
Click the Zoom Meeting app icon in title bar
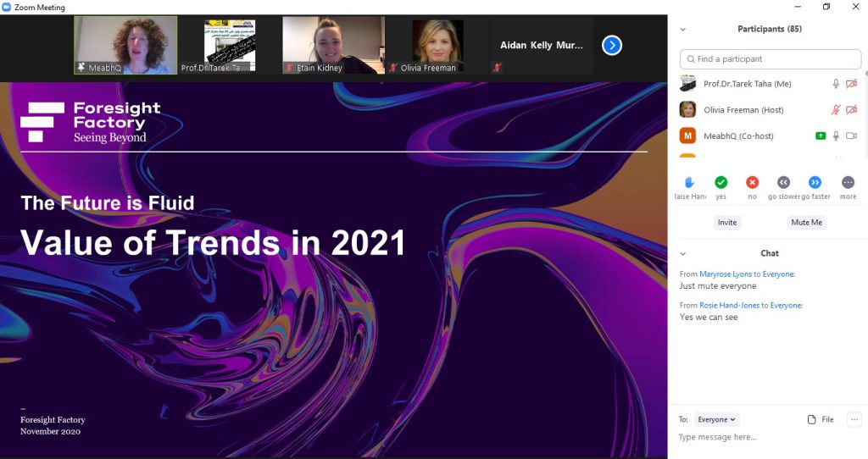[x=7, y=7]
